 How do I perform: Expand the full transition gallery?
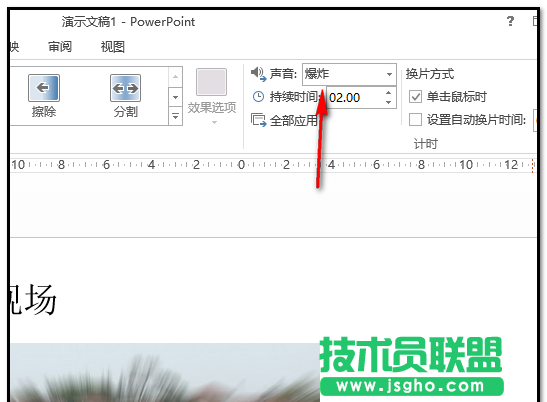175,116
